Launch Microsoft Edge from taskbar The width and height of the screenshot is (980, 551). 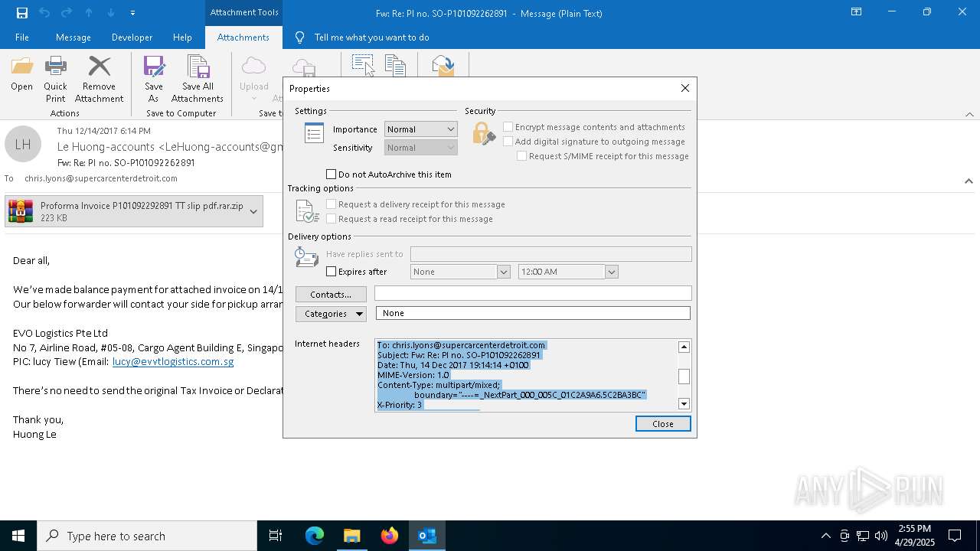tap(315, 536)
